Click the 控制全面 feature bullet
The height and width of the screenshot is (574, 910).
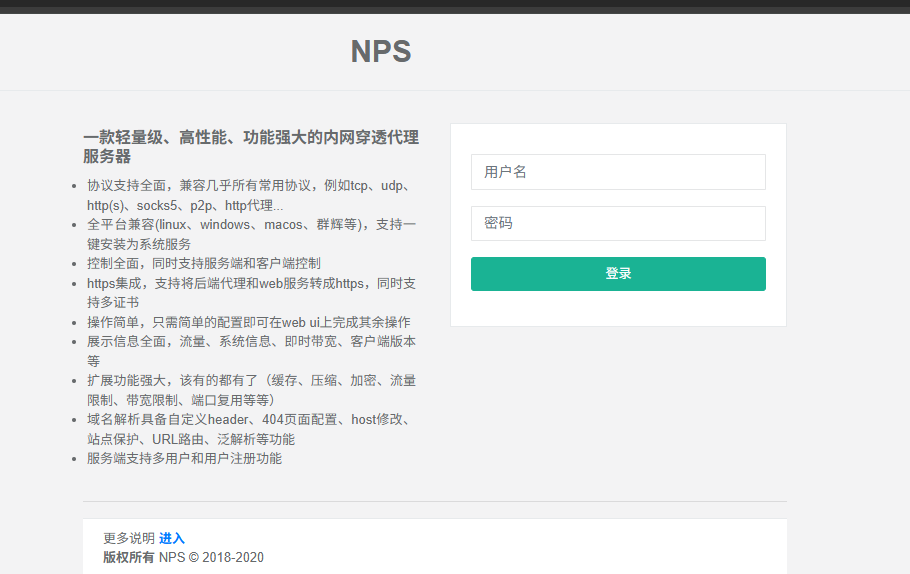[203, 263]
